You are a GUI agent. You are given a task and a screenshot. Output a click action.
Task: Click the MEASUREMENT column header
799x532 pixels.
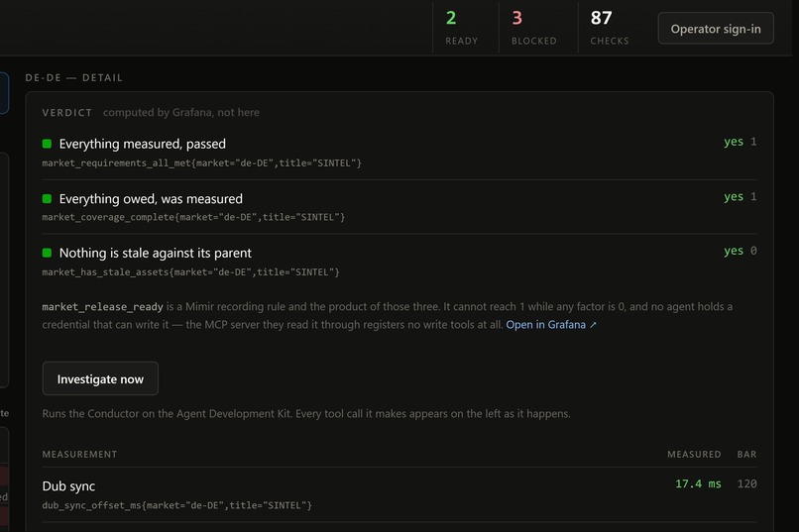tap(79, 454)
